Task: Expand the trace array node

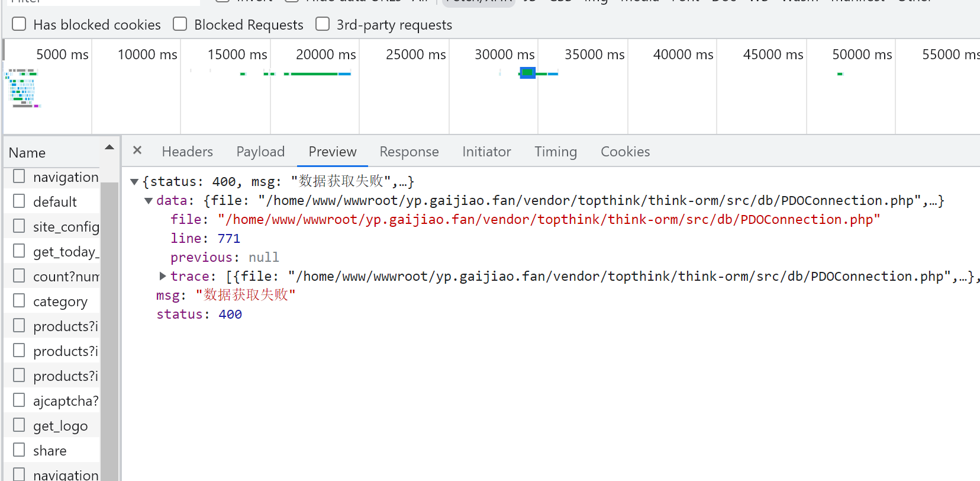Action: (163, 276)
